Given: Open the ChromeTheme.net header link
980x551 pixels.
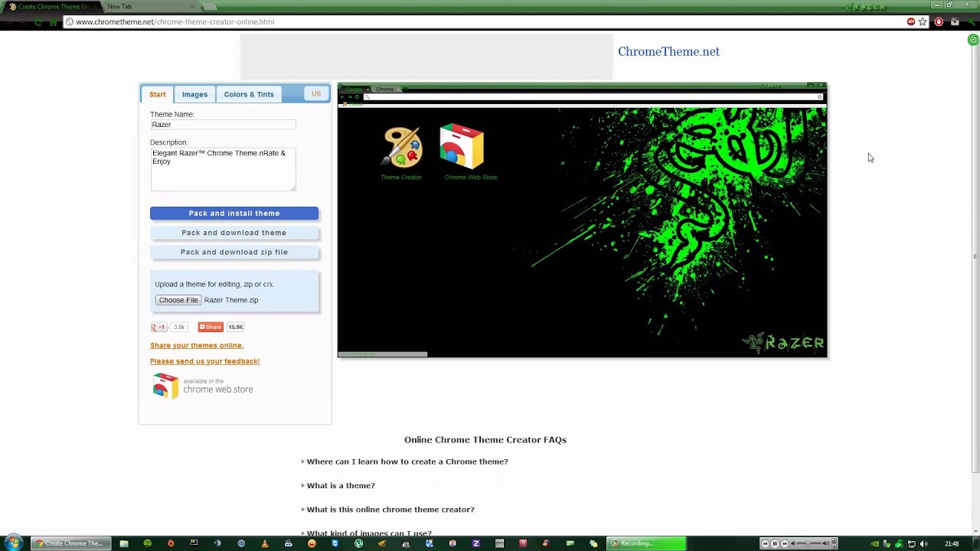Looking at the screenshot, I should point(668,51).
